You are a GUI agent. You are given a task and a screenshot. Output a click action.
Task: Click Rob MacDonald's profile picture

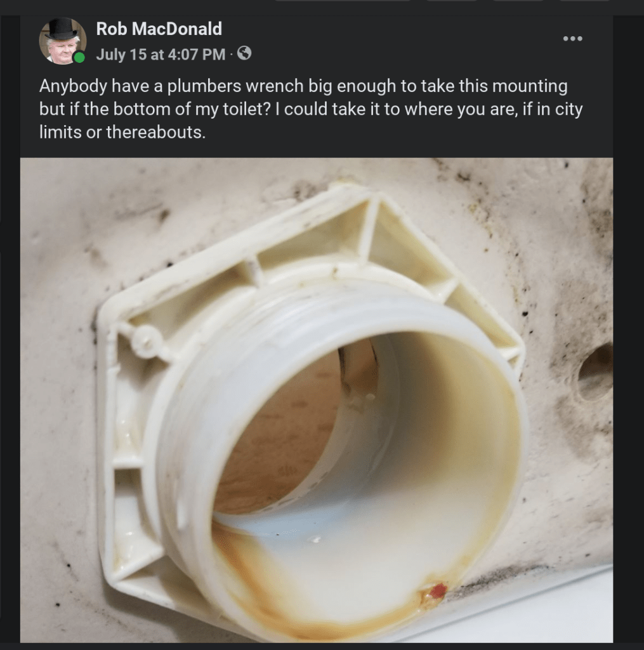pos(62,41)
